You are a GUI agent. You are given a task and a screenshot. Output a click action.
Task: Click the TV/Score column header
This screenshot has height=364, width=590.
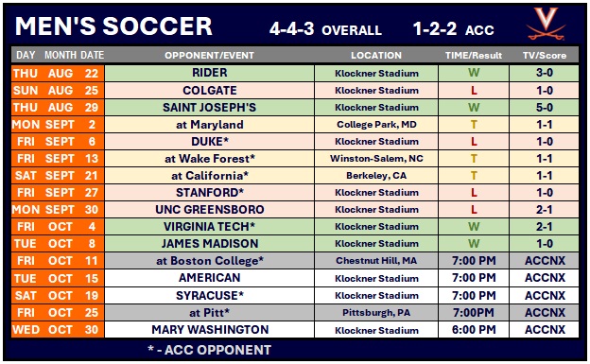coord(544,56)
